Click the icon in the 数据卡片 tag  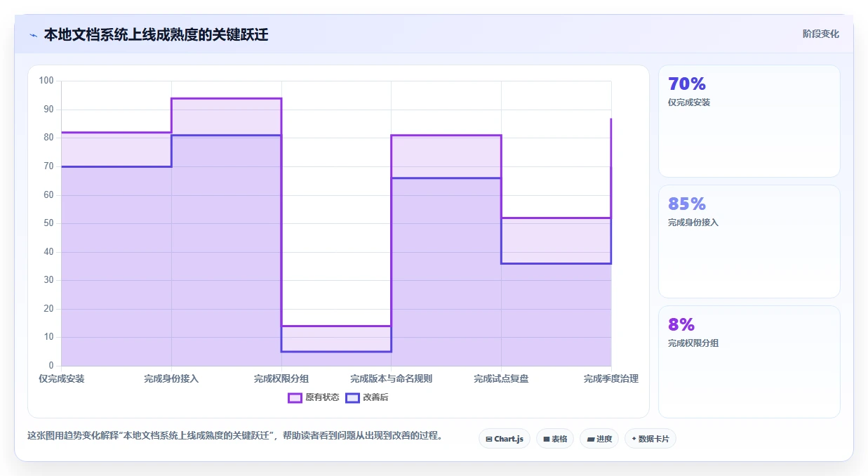[x=634, y=439]
